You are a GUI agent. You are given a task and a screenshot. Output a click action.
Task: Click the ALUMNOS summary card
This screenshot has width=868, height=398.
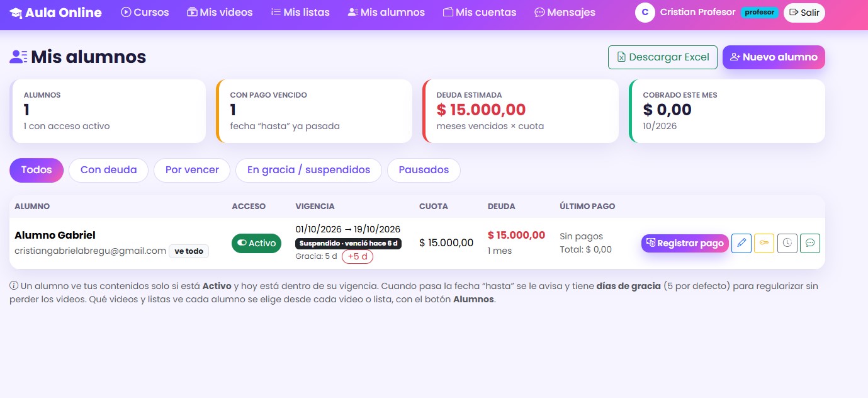(108, 111)
